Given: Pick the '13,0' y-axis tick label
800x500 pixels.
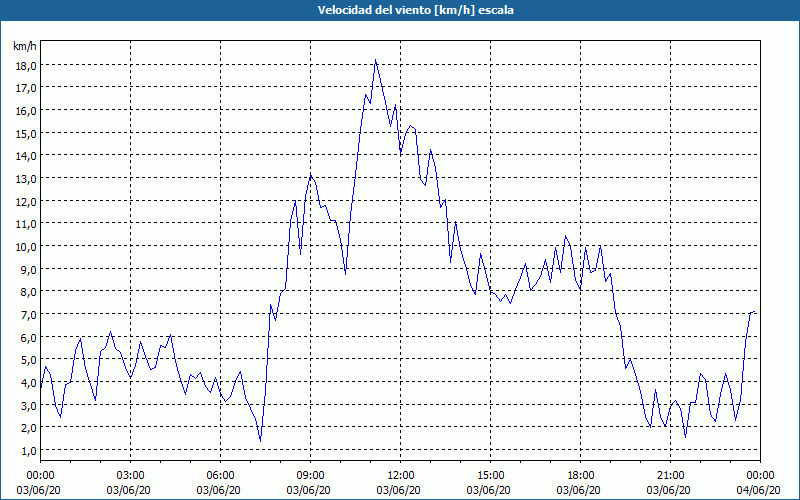Looking at the screenshot, I should [27, 179].
